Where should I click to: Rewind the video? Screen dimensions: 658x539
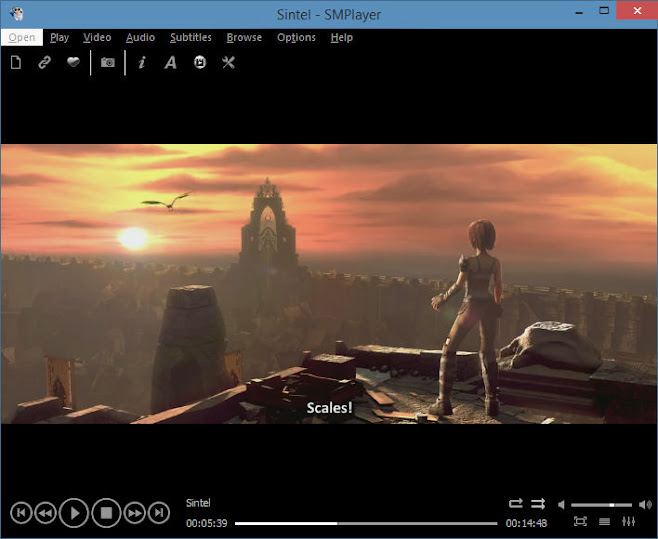pos(45,513)
